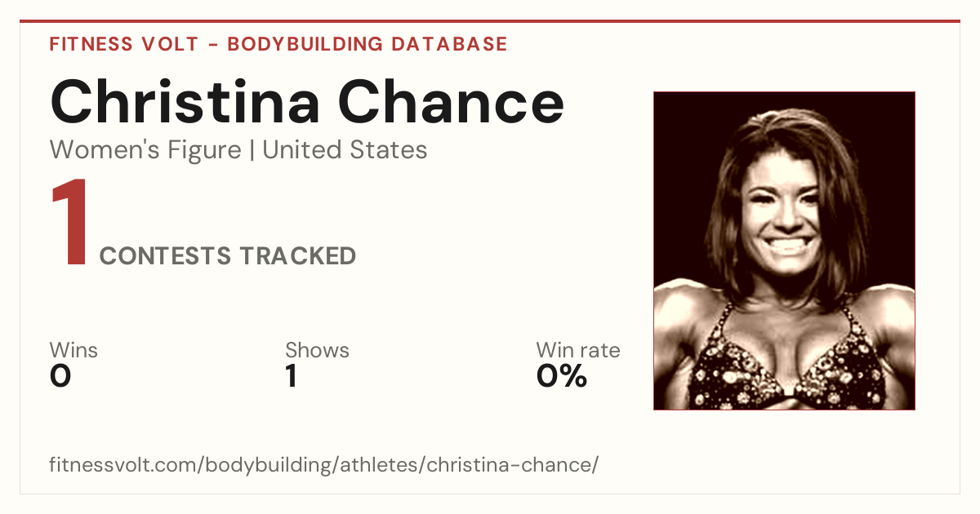Click the United States country label

(345, 150)
